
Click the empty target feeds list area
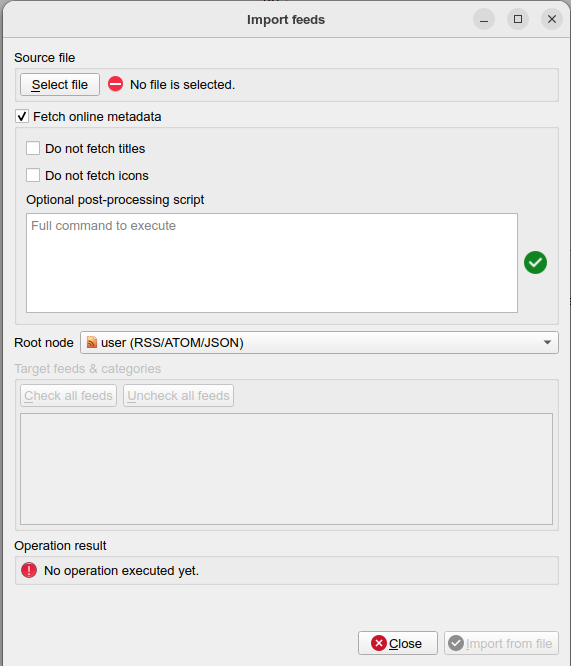(x=286, y=469)
